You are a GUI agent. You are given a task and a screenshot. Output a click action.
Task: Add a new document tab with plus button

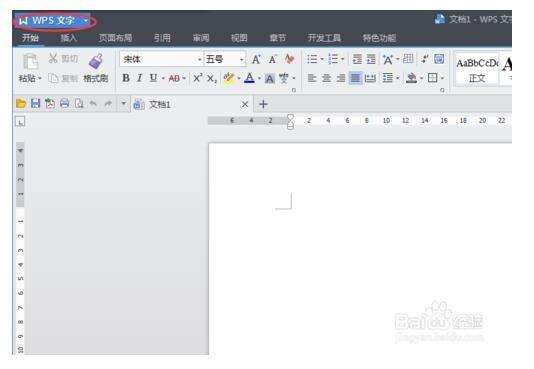tap(263, 104)
